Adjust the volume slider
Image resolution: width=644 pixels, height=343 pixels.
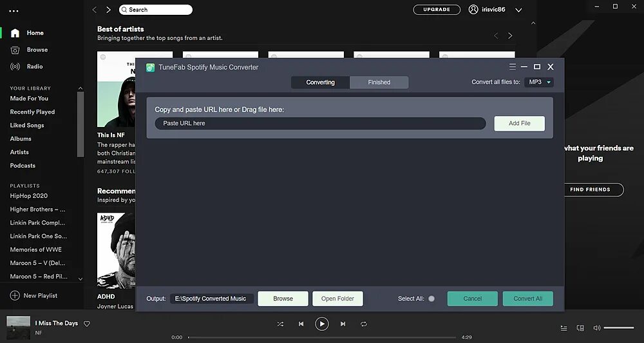pyautogui.click(x=619, y=328)
